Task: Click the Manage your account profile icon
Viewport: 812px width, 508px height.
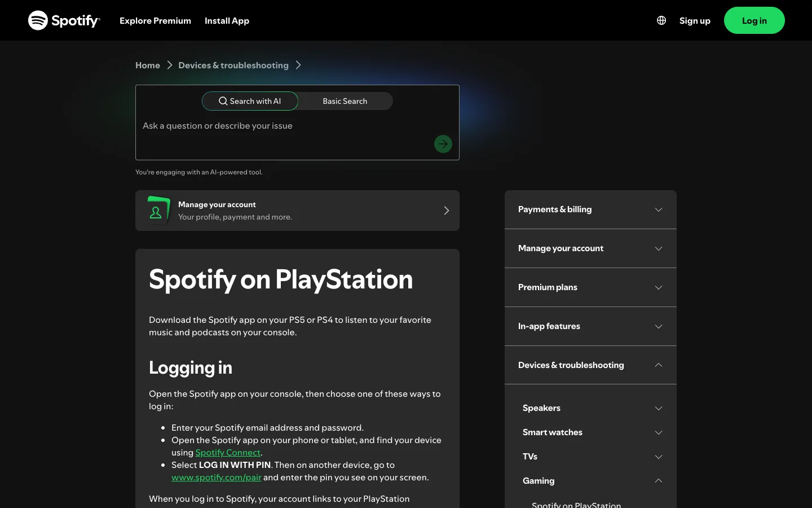Action: [157, 211]
